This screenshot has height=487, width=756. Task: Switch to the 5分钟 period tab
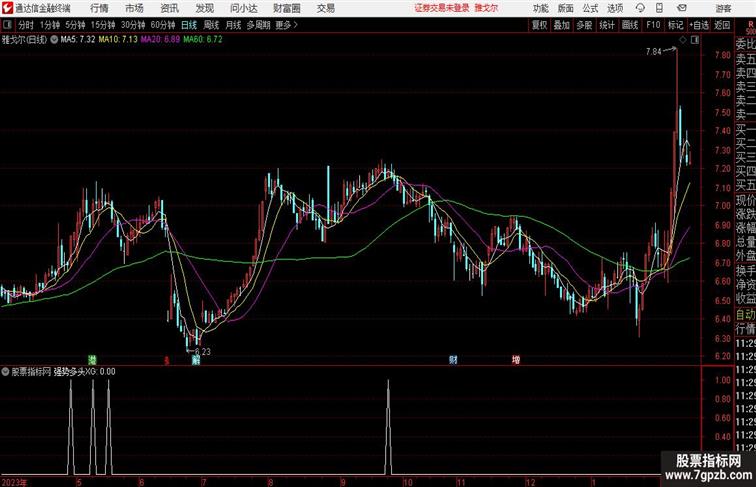coord(75,25)
